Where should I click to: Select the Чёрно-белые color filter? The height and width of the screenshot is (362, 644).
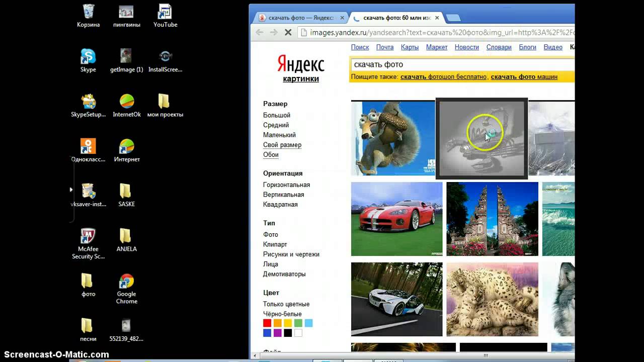(282, 314)
